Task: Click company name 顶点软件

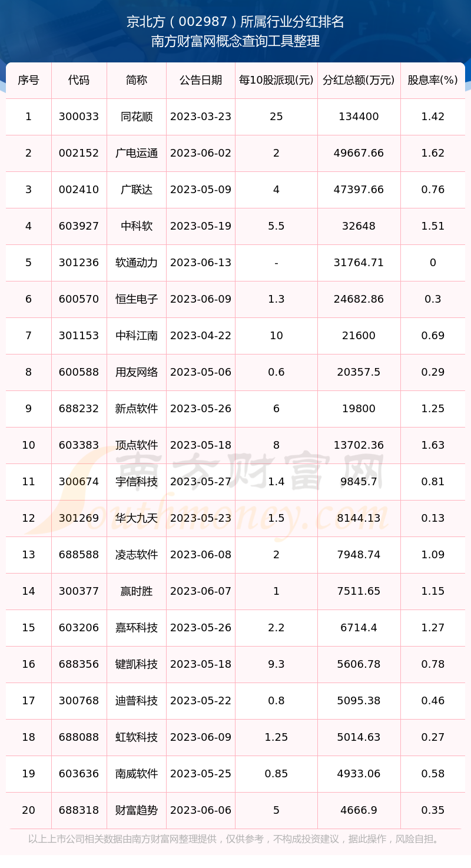Action: point(137,445)
